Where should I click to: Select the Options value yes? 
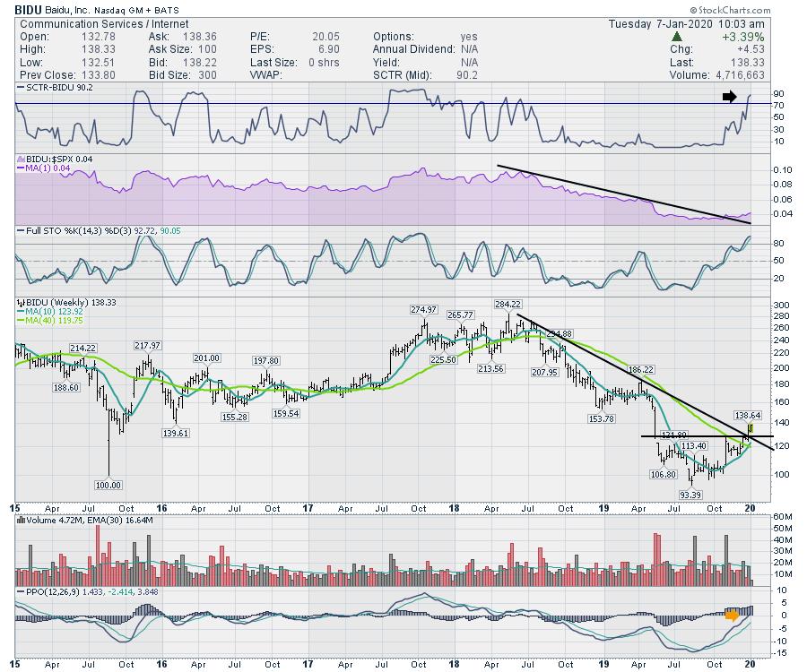click(469, 37)
